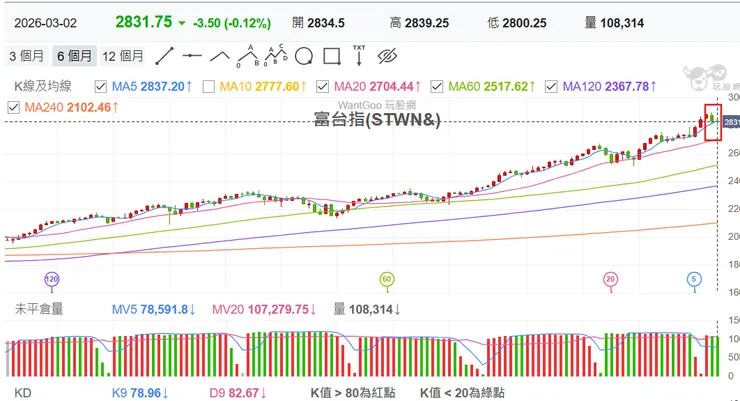Click the K9 78.96 value

pyautogui.click(x=140, y=393)
